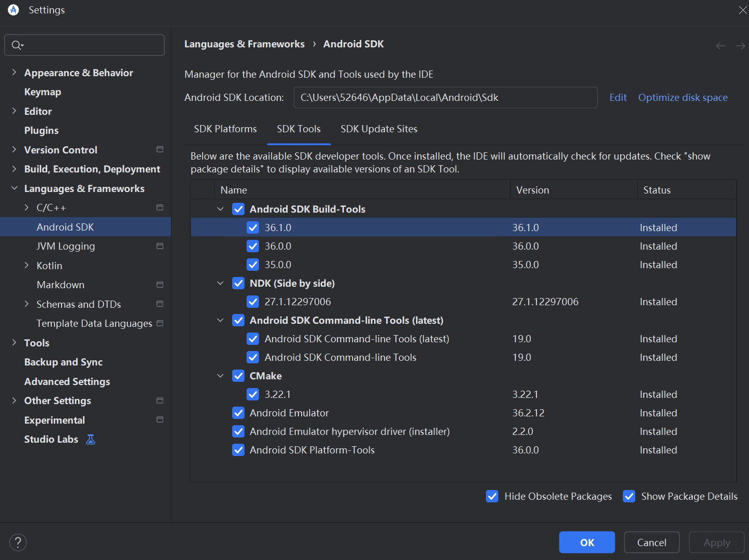This screenshot has width=749, height=560.
Task: Open Plugins settings page
Action: pos(41,130)
